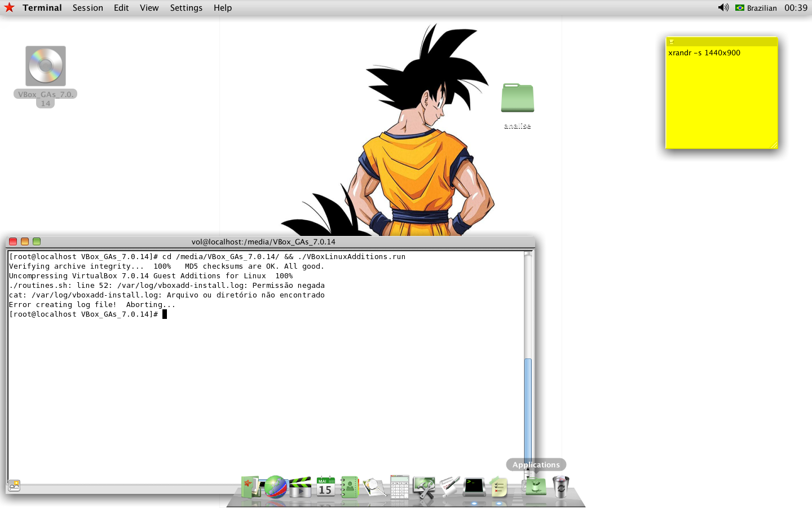Screen dimensions: 812x508
Task: Open the system preferences tools dock icon
Action: click(424, 487)
